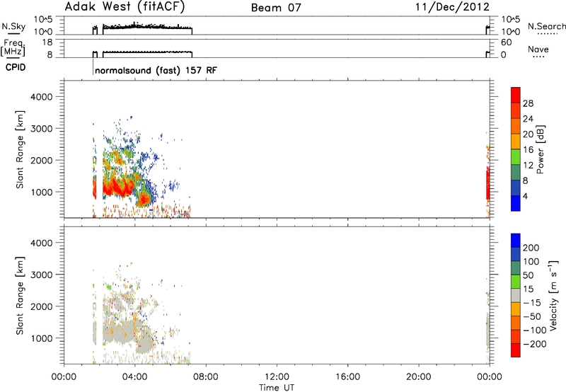The height and width of the screenshot is (392, 566).
Task: Click 'Slant Range [km]' label of power panel
Action: pos(20,149)
